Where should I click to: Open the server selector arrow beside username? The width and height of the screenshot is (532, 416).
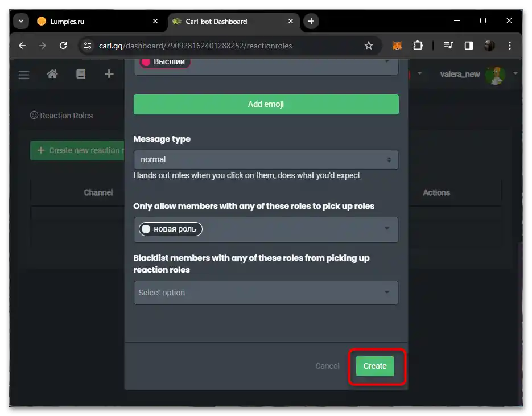coord(420,73)
